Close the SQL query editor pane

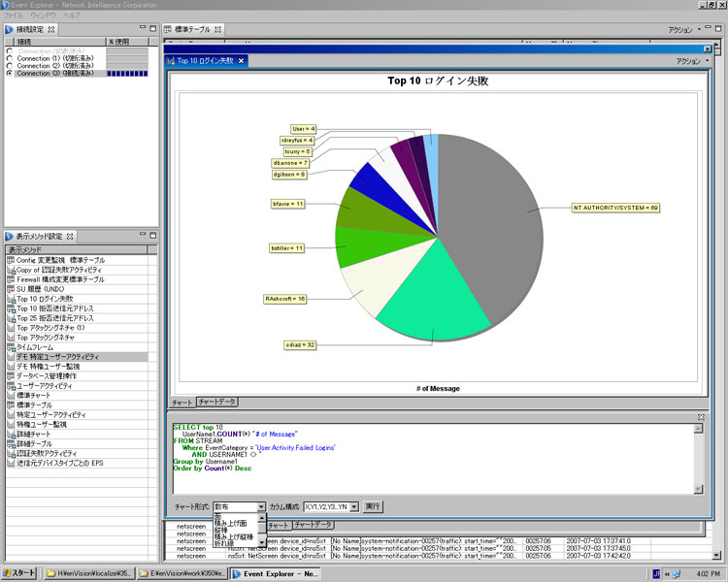coord(701,417)
